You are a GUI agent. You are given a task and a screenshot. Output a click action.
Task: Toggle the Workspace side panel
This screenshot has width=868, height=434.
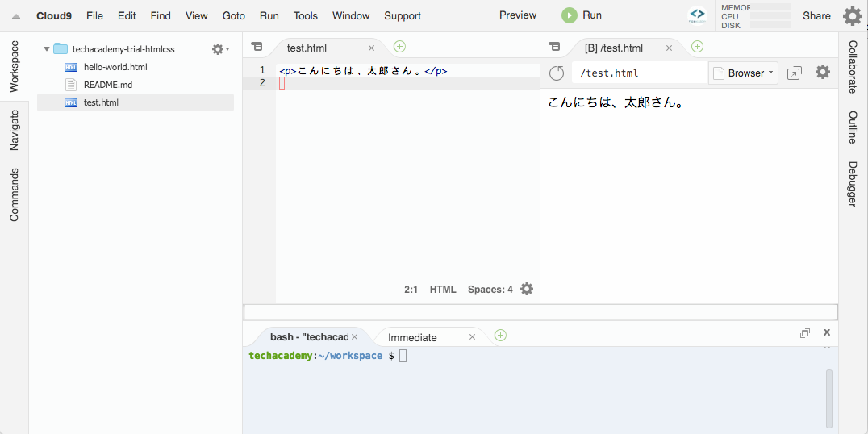coord(14,67)
